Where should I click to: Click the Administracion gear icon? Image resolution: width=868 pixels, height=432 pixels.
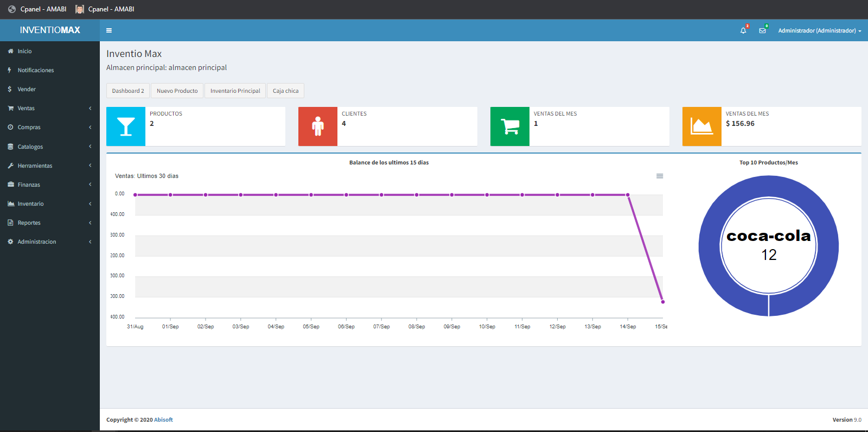(x=10, y=242)
